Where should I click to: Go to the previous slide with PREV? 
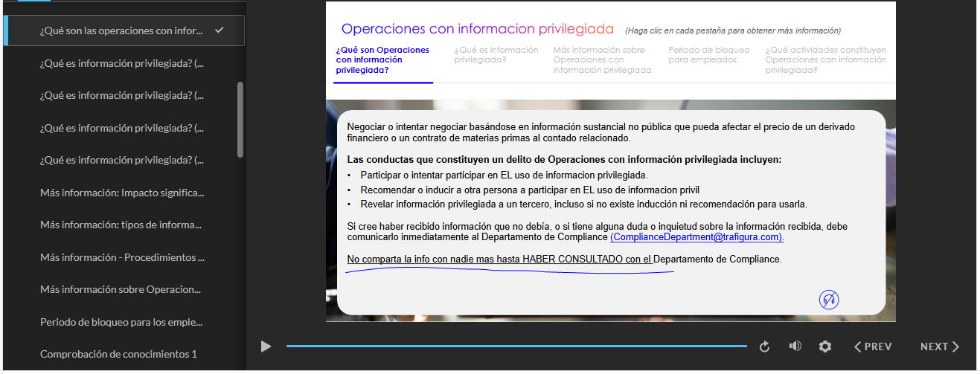click(x=873, y=346)
